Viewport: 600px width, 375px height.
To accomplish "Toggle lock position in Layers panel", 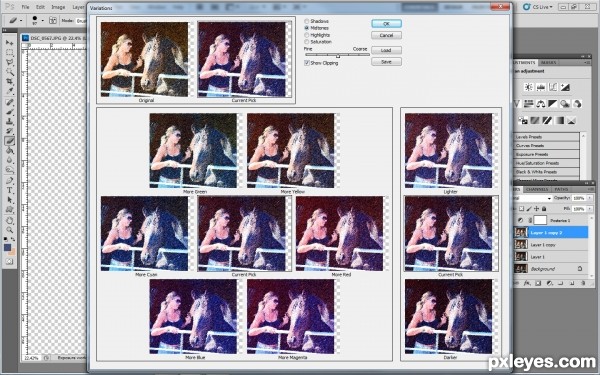I will (x=536, y=209).
